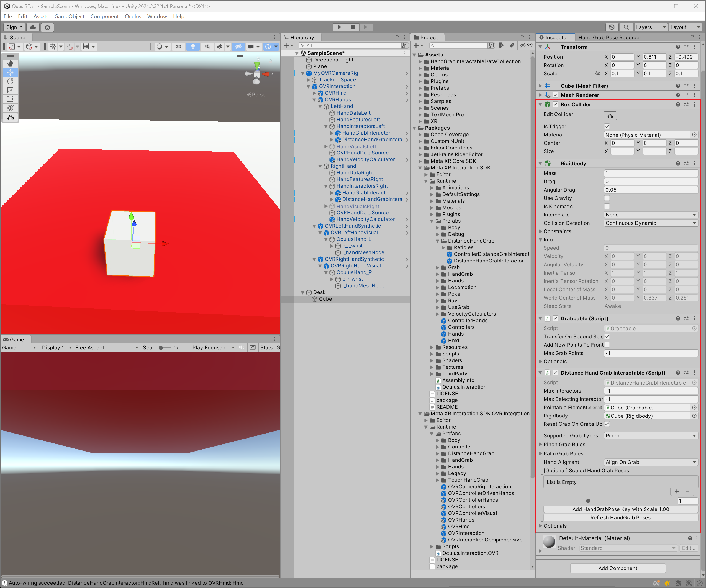The image size is (706, 588).
Task: Select the Edit Bounding Volume custom tool
Action: pos(11,117)
